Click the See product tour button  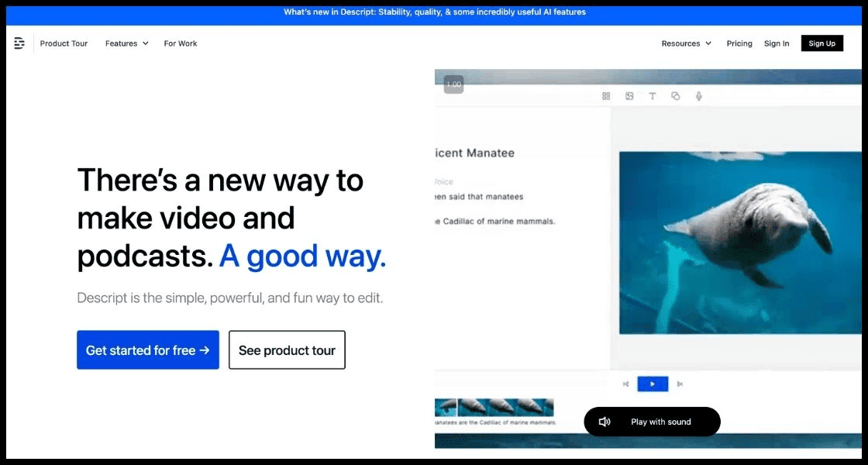pyautogui.click(x=287, y=350)
